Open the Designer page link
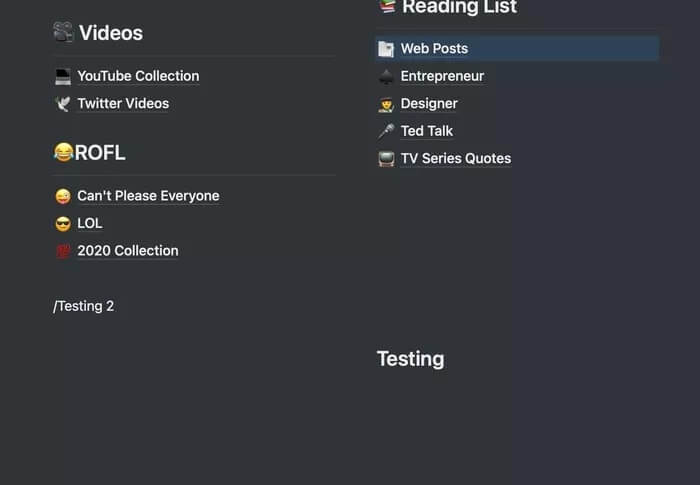700x485 pixels. tap(429, 104)
